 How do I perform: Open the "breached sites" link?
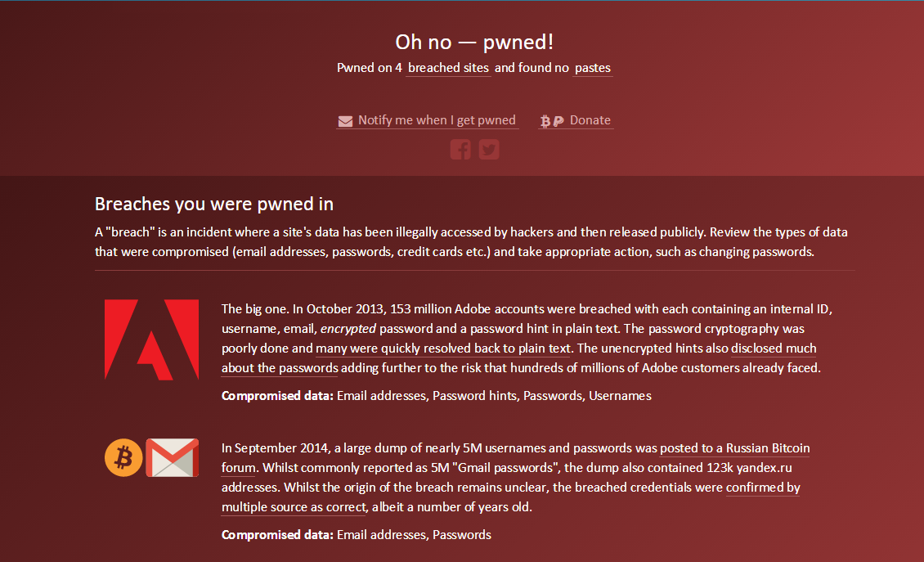(448, 68)
